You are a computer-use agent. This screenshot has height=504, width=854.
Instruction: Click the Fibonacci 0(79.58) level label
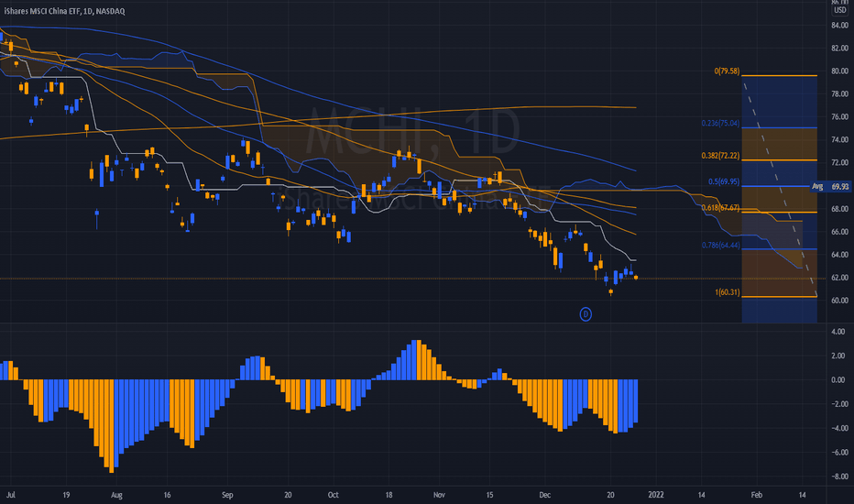(728, 71)
